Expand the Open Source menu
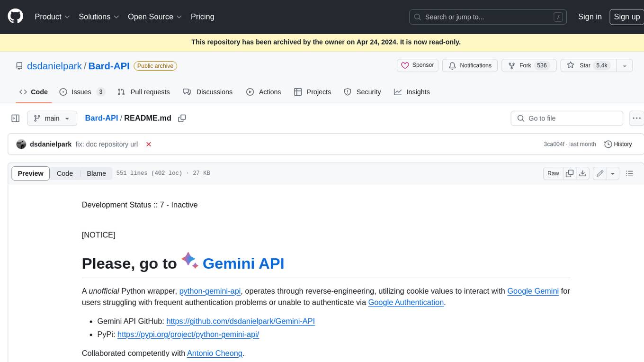Viewport: 644px width, 362px height. 155,17
